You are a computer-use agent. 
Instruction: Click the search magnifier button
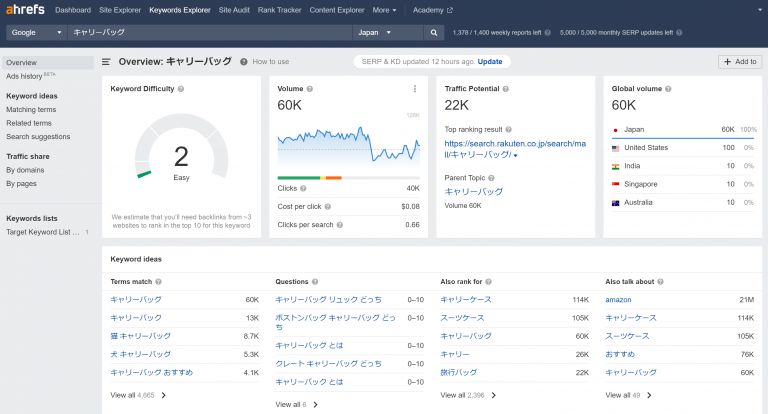434,33
